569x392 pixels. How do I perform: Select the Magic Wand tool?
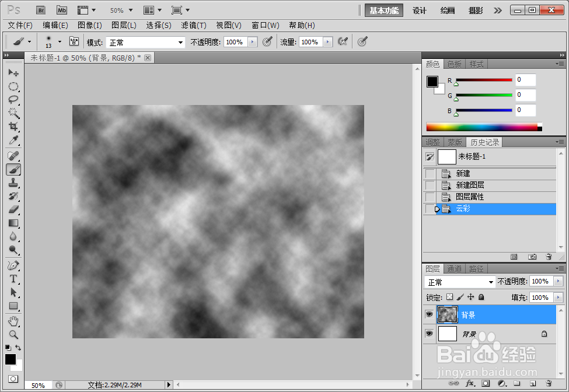pos(13,113)
